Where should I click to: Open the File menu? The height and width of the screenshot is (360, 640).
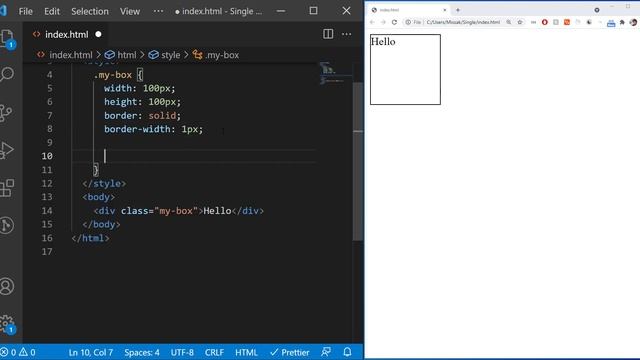[x=25, y=11]
